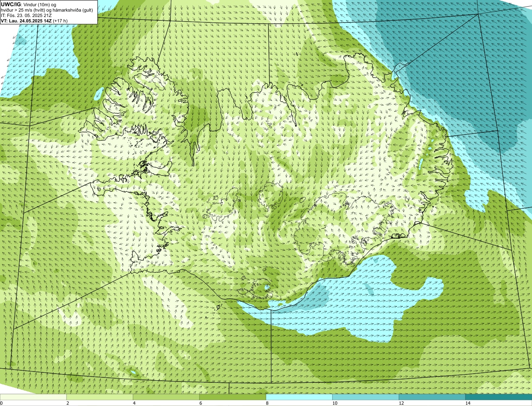Click the legend scale label "6"
532x406 pixels.
[x=200, y=403]
